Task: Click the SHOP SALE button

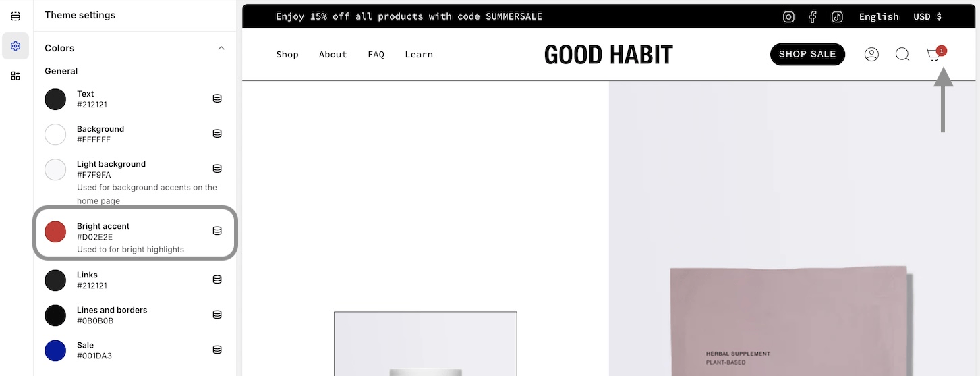Action: [807, 54]
